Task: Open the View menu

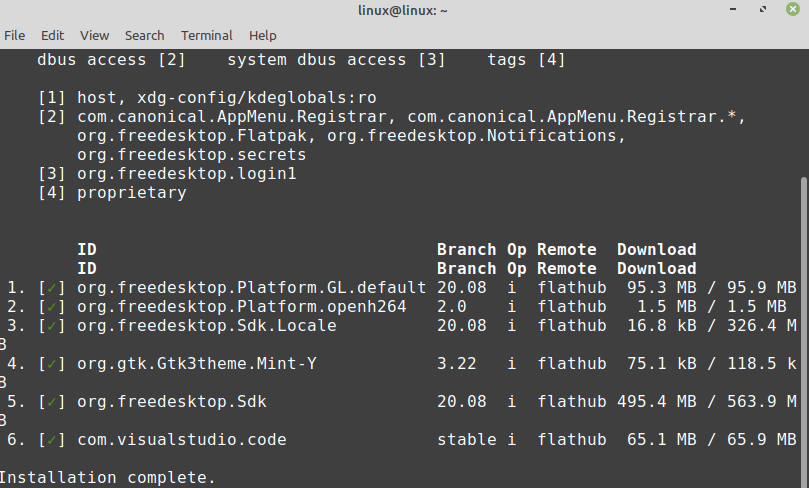Action: pyautogui.click(x=94, y=35)
